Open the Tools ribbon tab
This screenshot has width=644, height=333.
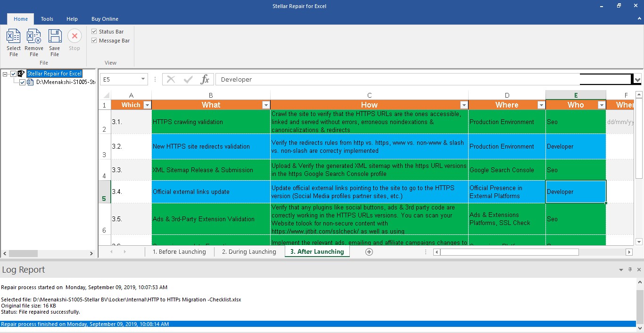pos(47,19)
